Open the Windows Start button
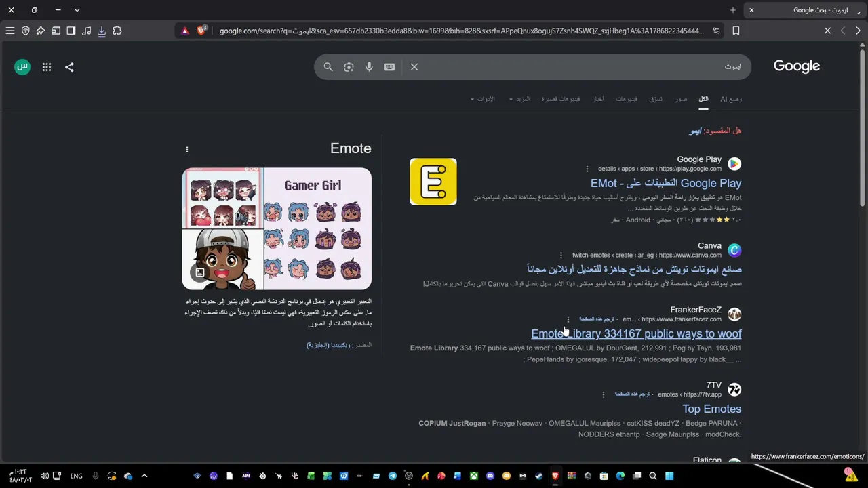This screenshot has width=868, height=488. pyautogui.click(x=669, y=476)
